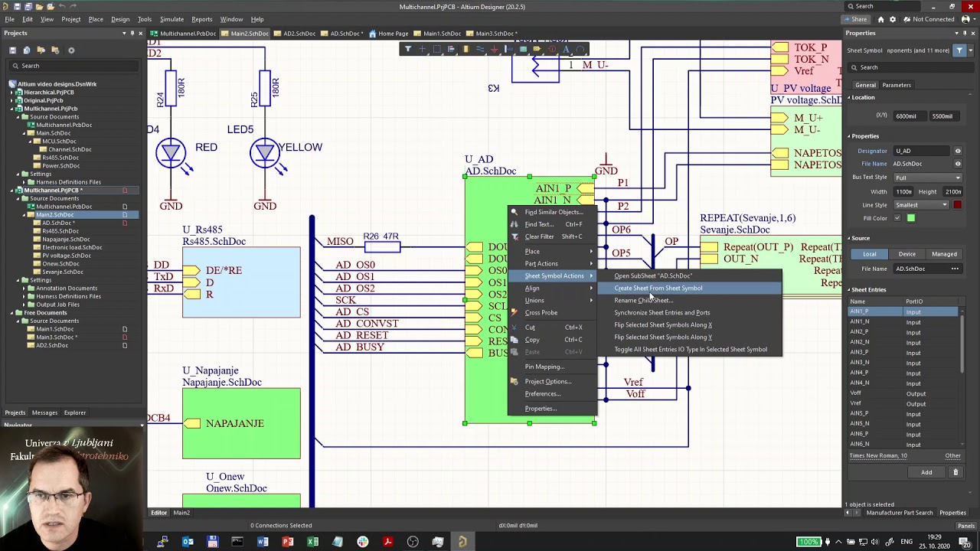Choose Synchronize Sheet Entries and Ports
The height and width of the screenshot is (551, 980).
661,312
